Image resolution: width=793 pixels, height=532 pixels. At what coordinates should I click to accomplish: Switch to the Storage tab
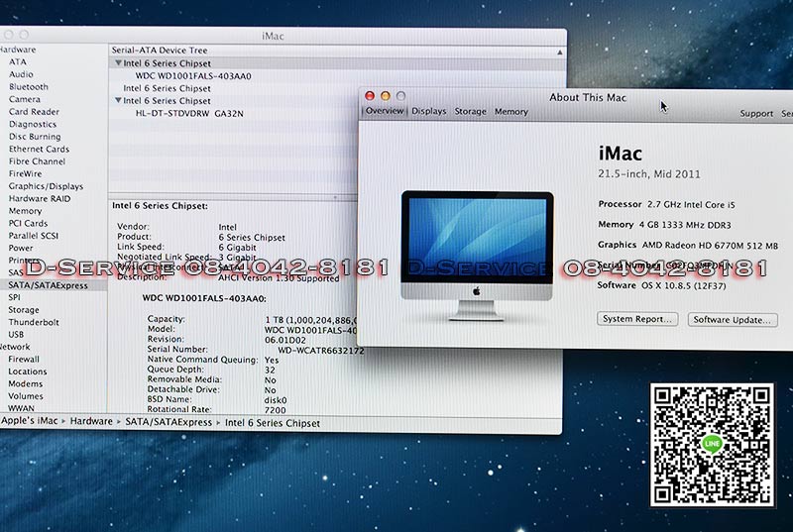click(x=470, y=111)
